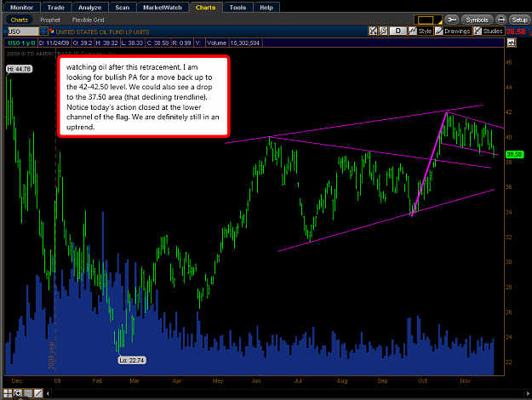Go to the Scan tab
This screenshot has width=532, height=400.
[122, 7]
